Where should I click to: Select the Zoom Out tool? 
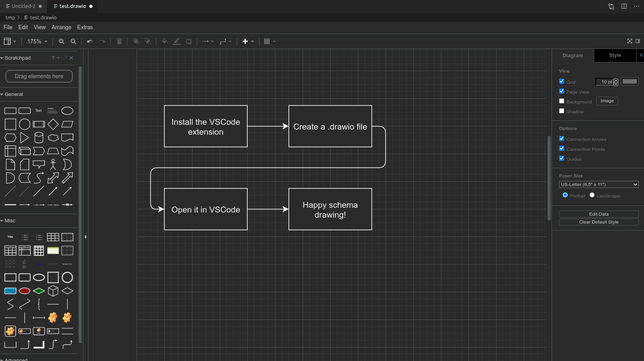73,41
